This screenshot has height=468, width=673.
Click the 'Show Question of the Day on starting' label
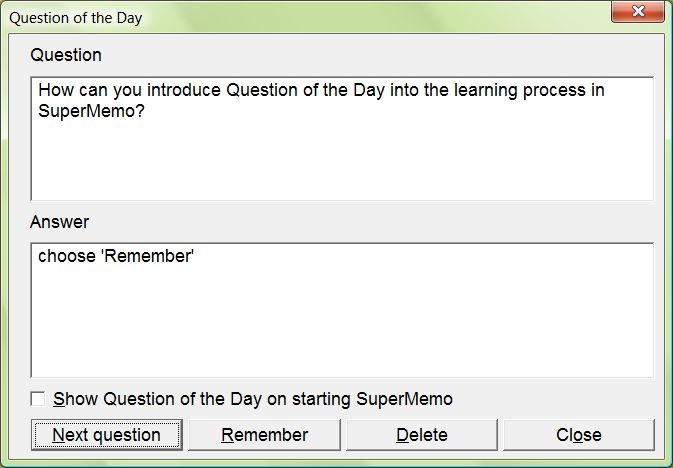point(253,399)
